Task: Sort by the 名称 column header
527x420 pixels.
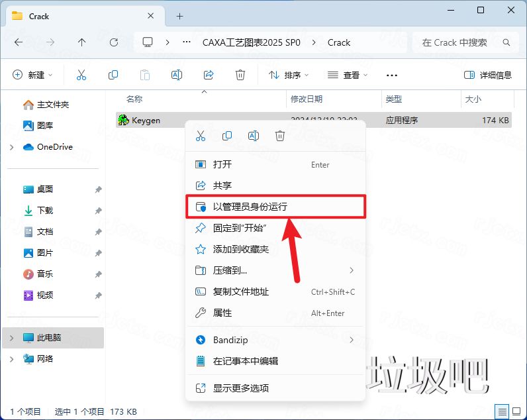Action: click(x=134, y=99)
